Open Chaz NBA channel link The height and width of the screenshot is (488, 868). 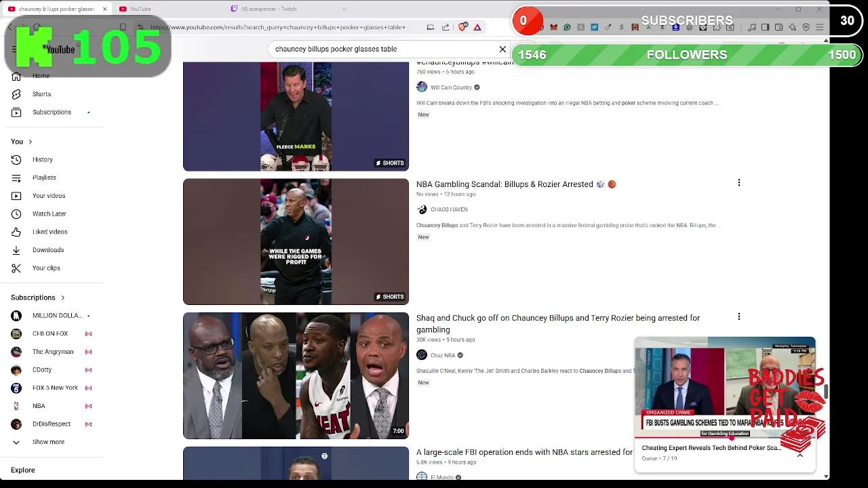[x=443, y=355]
